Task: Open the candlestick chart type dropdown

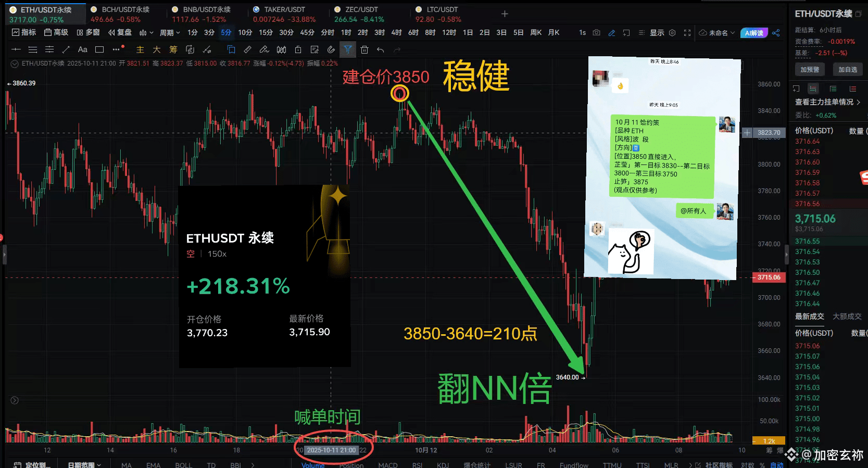Action: pyautogui.click(x=146, y=32)
